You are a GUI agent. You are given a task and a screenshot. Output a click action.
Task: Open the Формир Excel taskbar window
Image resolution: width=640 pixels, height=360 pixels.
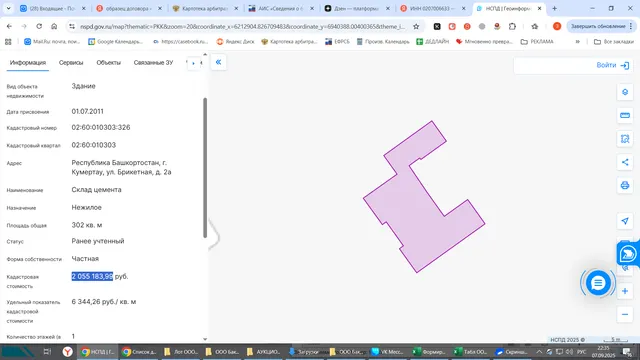429,351
